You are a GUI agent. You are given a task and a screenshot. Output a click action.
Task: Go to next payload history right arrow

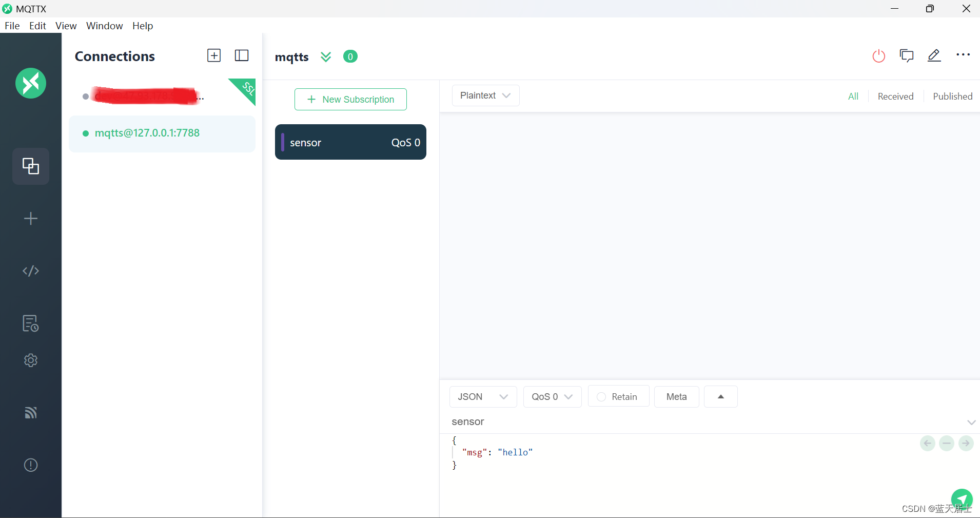966,443
